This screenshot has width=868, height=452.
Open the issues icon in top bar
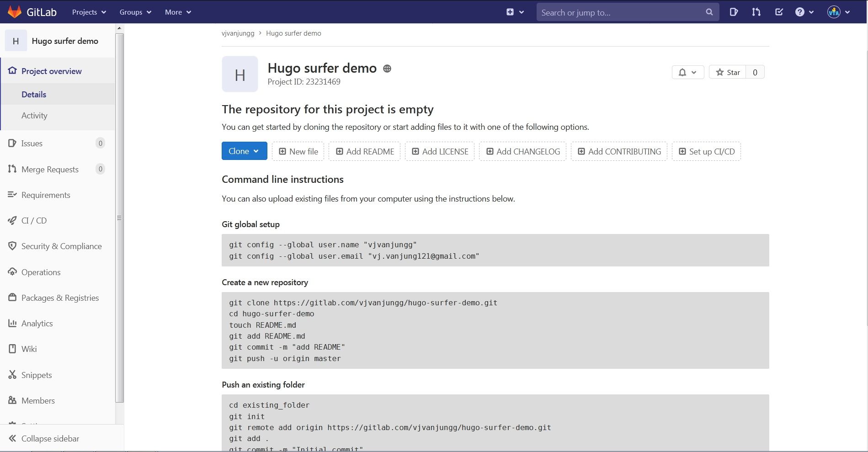[734, 12]
